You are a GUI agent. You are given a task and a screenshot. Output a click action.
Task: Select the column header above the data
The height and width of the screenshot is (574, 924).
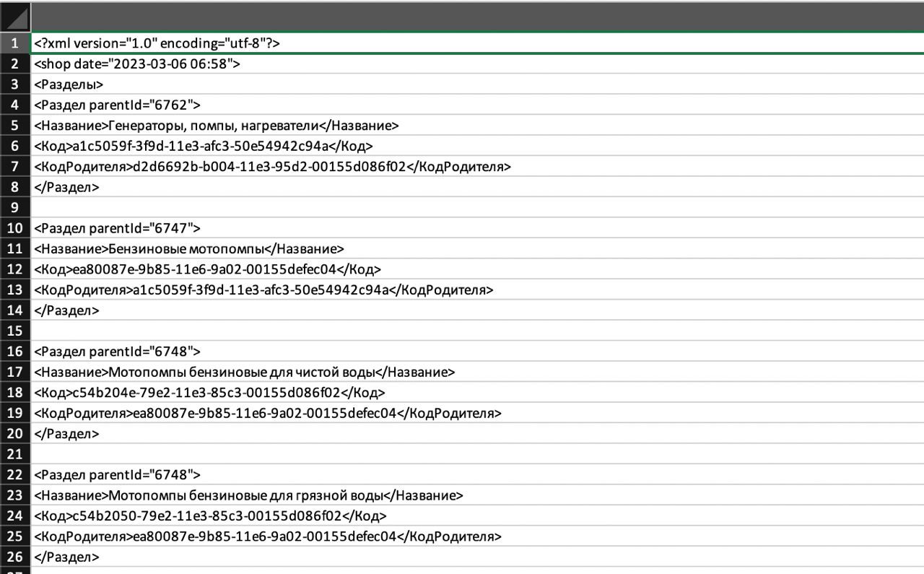[476, 16]
